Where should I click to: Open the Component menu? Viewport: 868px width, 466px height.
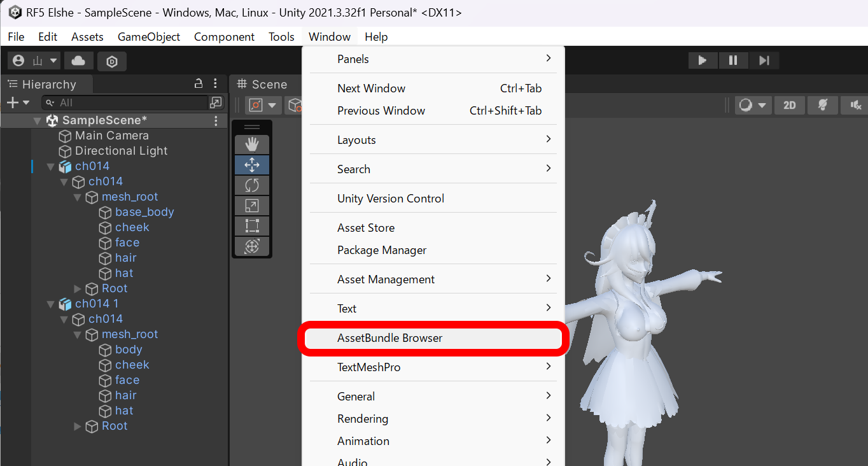pyautogui.click(x=224, y=37)
